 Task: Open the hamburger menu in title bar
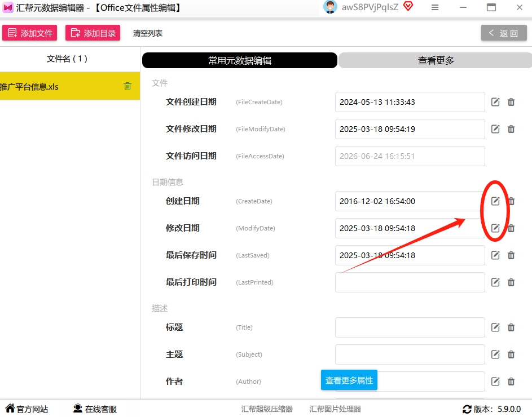click(x=435, y=7)
